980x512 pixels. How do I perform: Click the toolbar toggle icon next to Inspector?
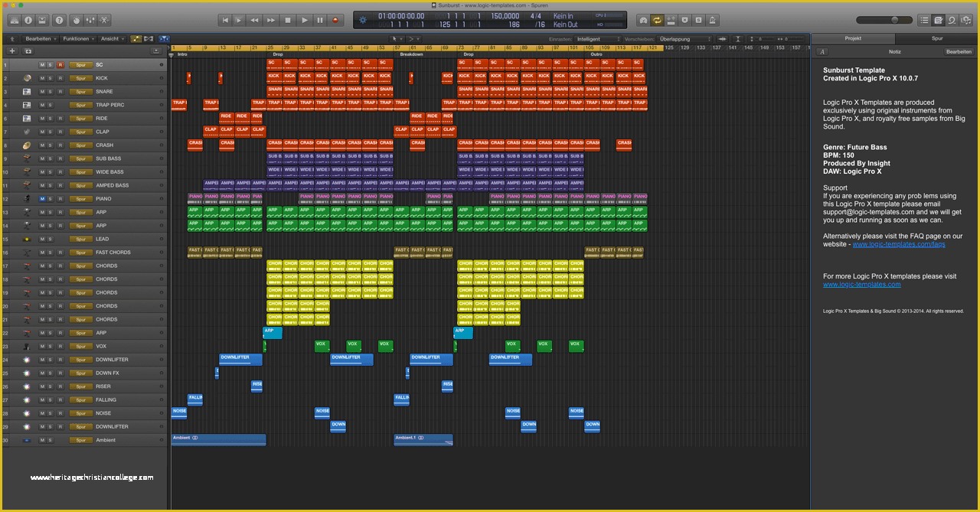point(42,20)
